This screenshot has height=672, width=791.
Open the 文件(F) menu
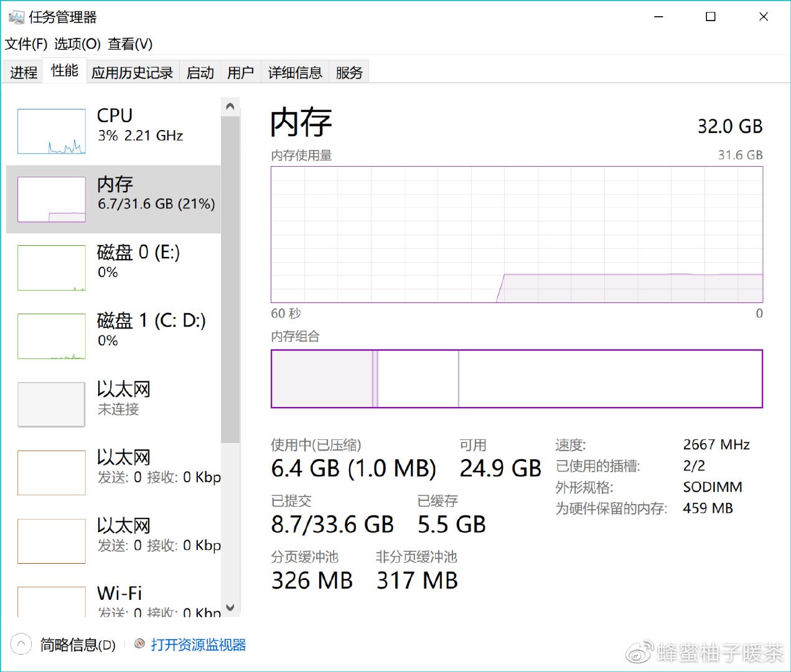coord(26,44)
